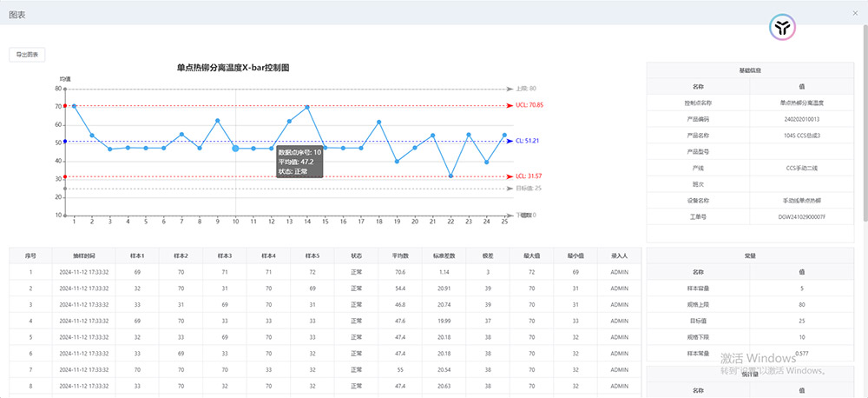The image size is (868, 398).
Task: Click the 平均数 column header
Action: pos(400,255)
